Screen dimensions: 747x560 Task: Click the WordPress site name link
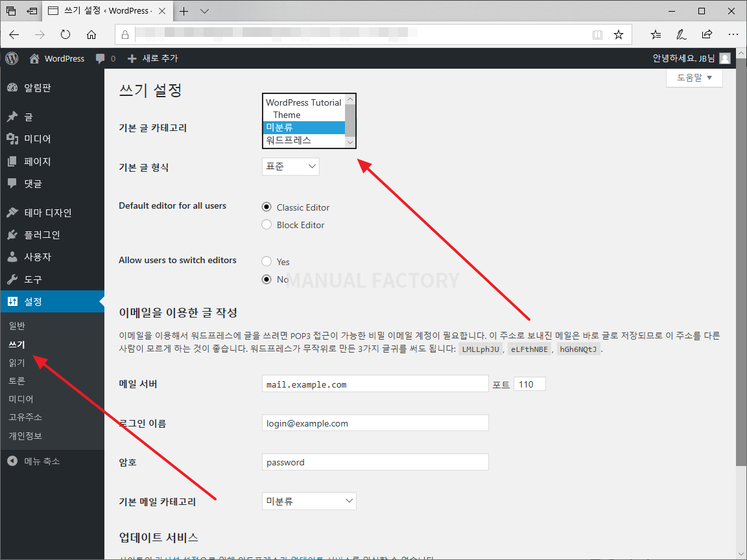64,58
